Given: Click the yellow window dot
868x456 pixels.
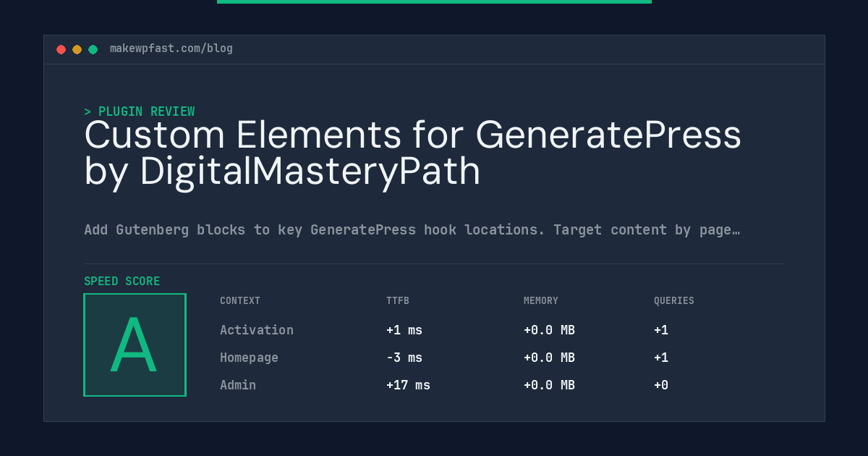Looking at the screenshot, I should tap(77, 49).
